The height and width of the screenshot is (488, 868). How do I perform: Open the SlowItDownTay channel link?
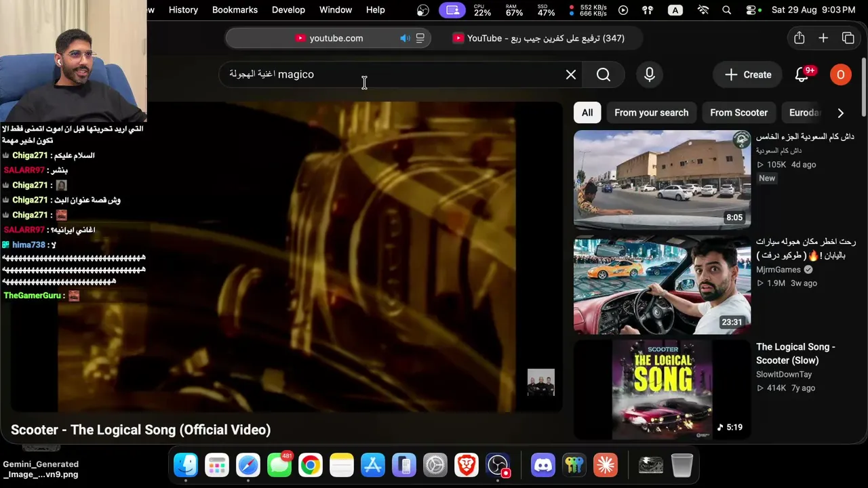pyautogui.click(x=784, y=374)
